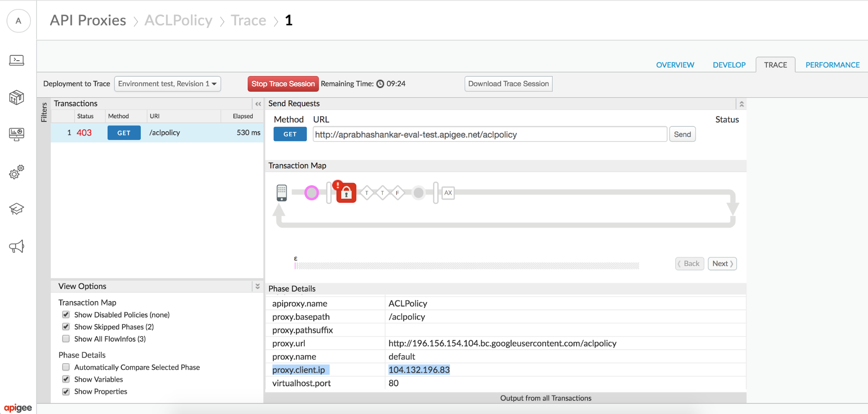Enable Show All FlowInfos checkbox
Viewport: 868px width, 414px height.
coord(66,338)
